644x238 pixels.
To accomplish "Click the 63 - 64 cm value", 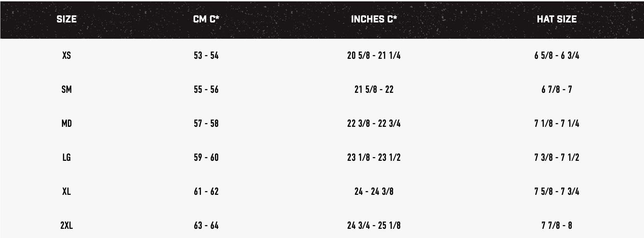I will [206, 225].
